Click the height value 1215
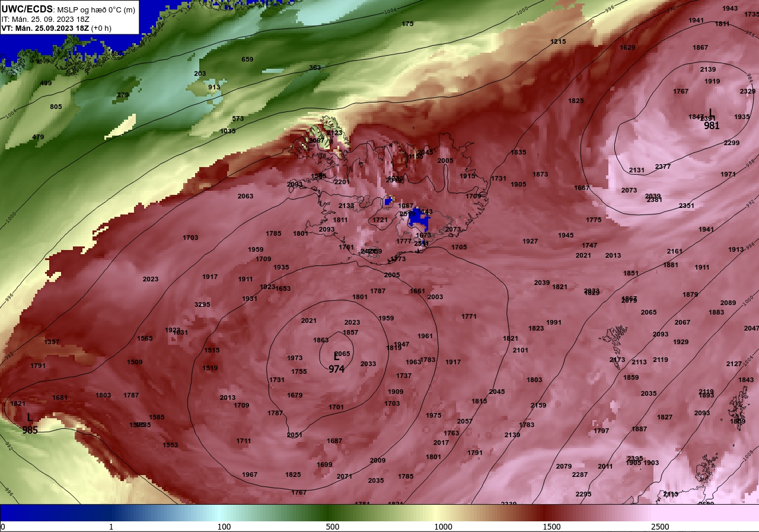Image resolution: width=759 pixels, height=532 pixels. 558,41
